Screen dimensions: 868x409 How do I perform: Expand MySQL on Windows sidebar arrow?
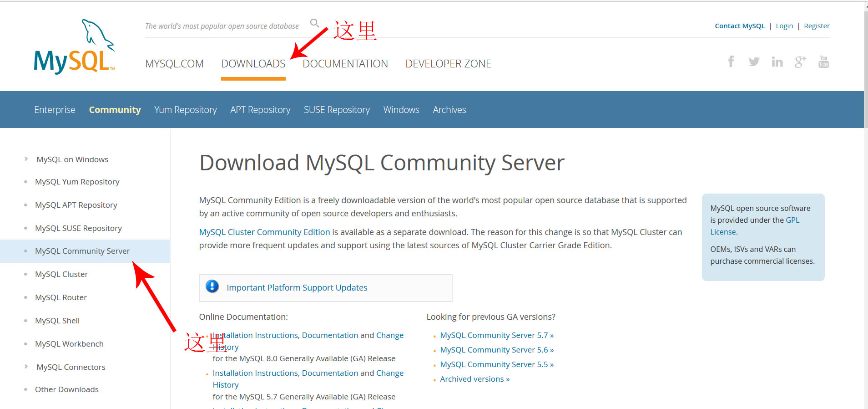[26, 159]
